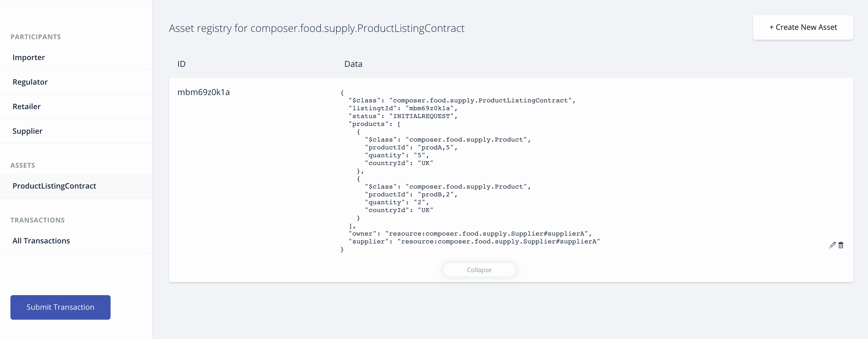This screenshot has width=868, height=339.
Task: Collapse the expanded asset data
Action: tap(479, 270)
